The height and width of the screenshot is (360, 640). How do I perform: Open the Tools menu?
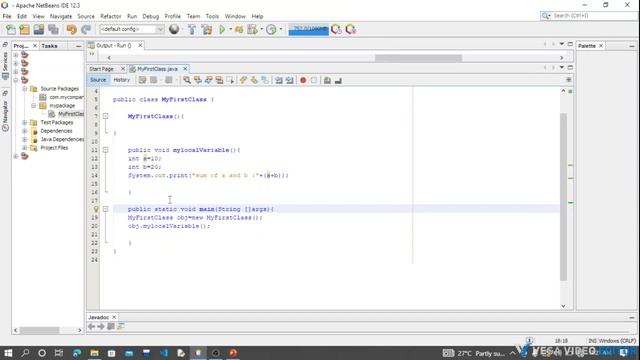click(212, 16)
